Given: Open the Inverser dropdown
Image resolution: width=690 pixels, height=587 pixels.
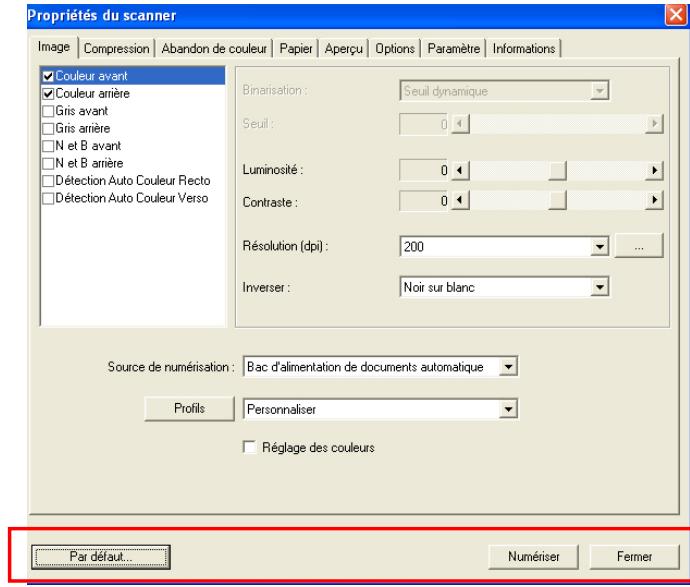Looking at the screenshot, I should 599,287.
